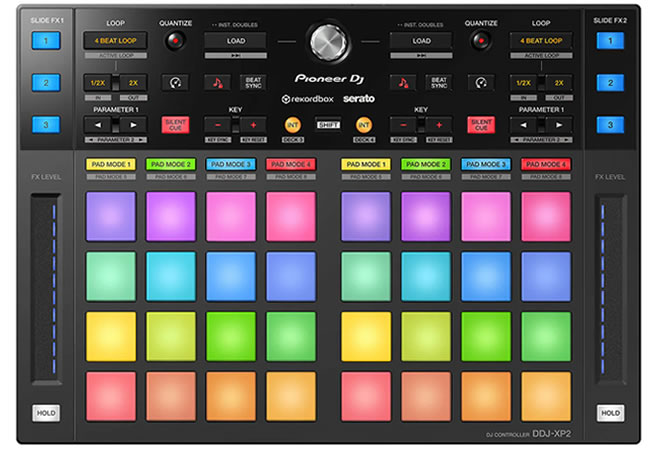The image size is (650, 450).
Task: Switch right deck to Pad Mode 3
Action: coord(486,165)
